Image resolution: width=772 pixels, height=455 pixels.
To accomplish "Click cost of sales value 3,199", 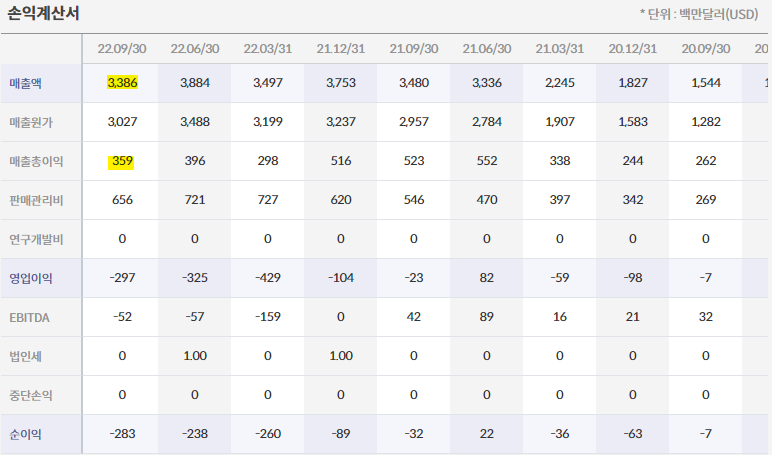I will pos(268,122).
